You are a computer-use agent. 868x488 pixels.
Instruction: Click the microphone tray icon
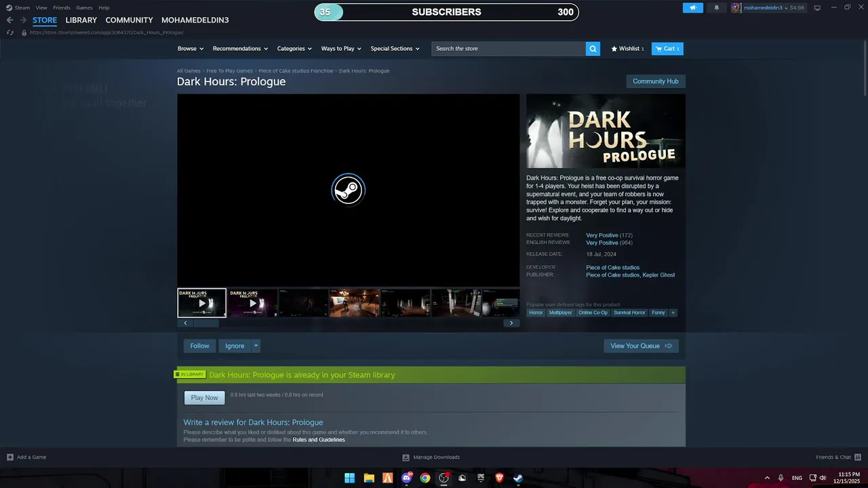781,478
